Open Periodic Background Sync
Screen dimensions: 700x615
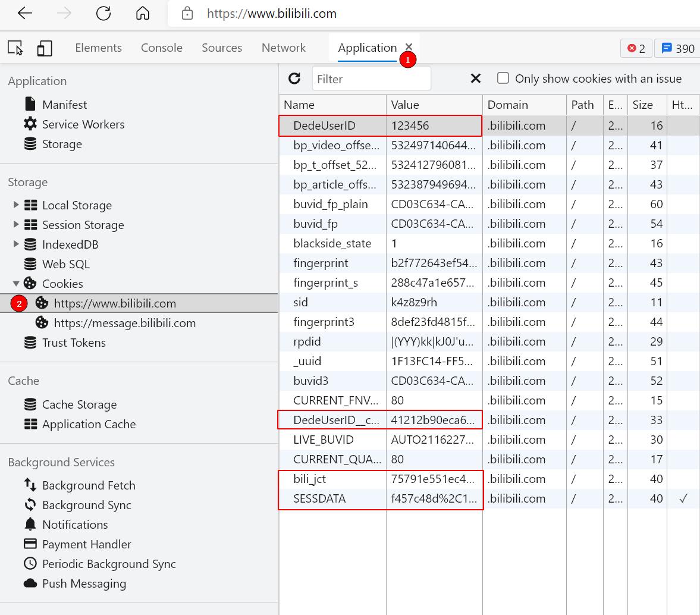109,564
